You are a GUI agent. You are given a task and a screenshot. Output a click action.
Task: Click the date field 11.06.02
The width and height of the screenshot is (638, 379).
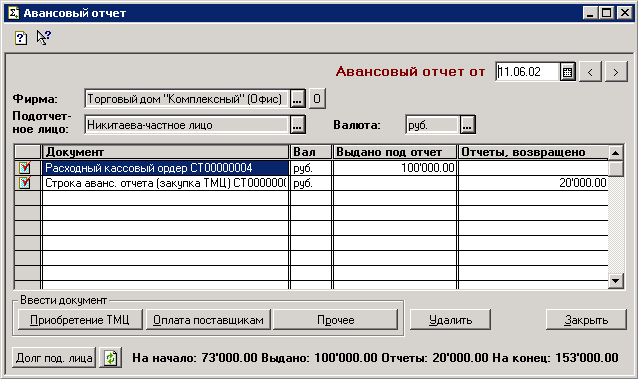(528, 72)
